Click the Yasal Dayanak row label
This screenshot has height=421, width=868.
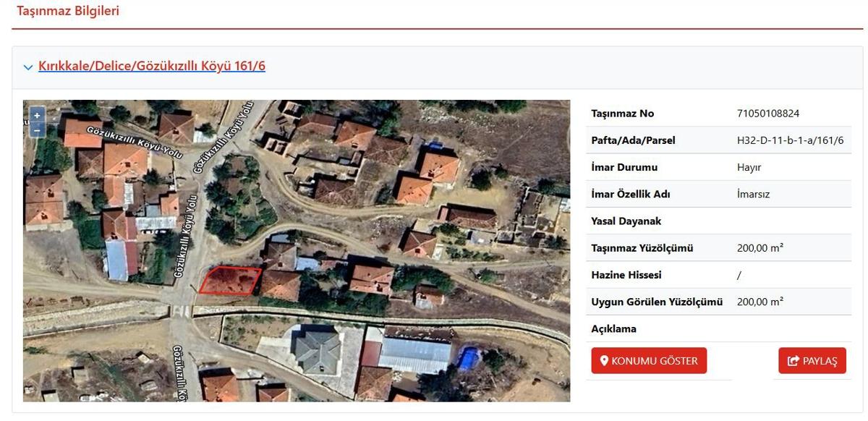tap(626, 221)
